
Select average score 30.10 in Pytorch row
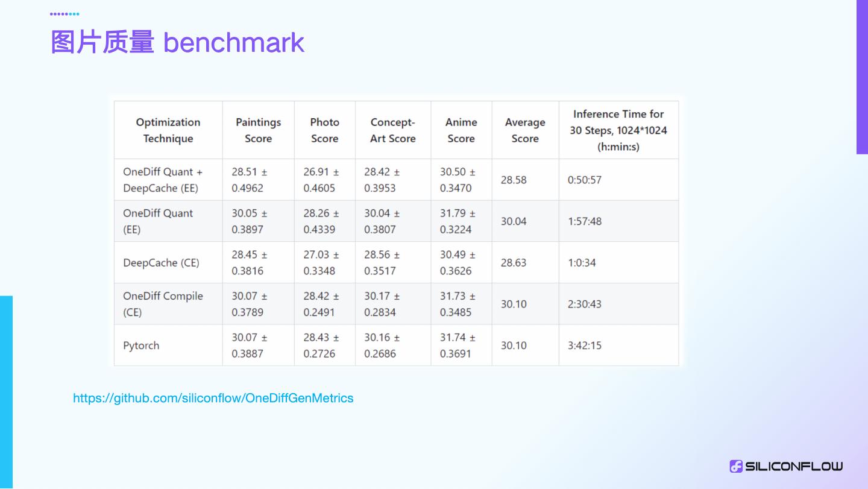[514, 345]
